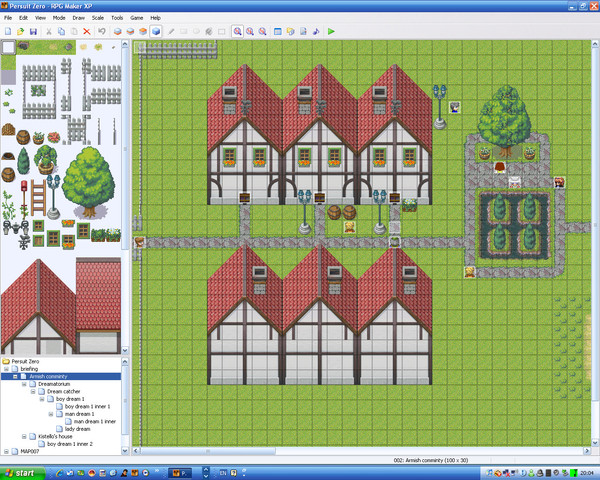
Task: Select the Persuit Zero project root
Action: coord(25,361)
